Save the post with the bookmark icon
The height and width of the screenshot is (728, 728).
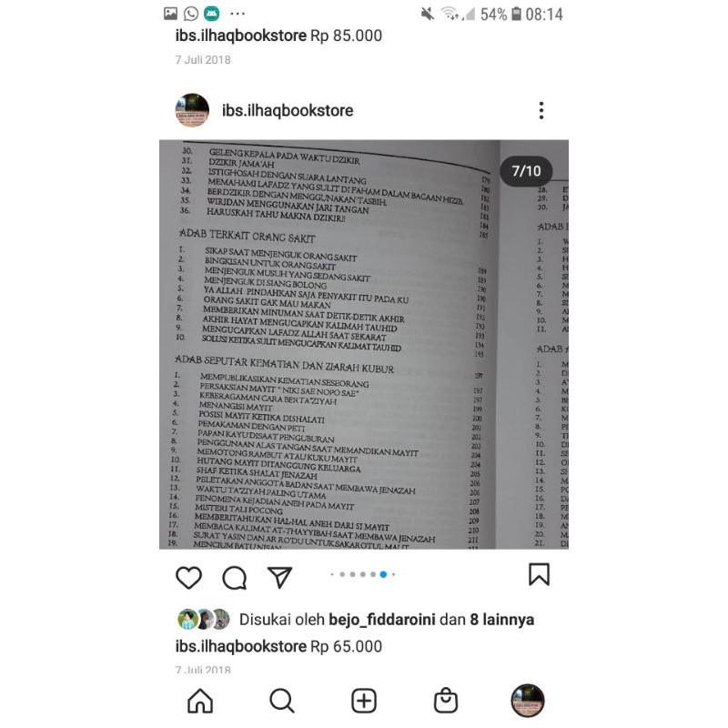pyautogui.click(x=539, y=575)
